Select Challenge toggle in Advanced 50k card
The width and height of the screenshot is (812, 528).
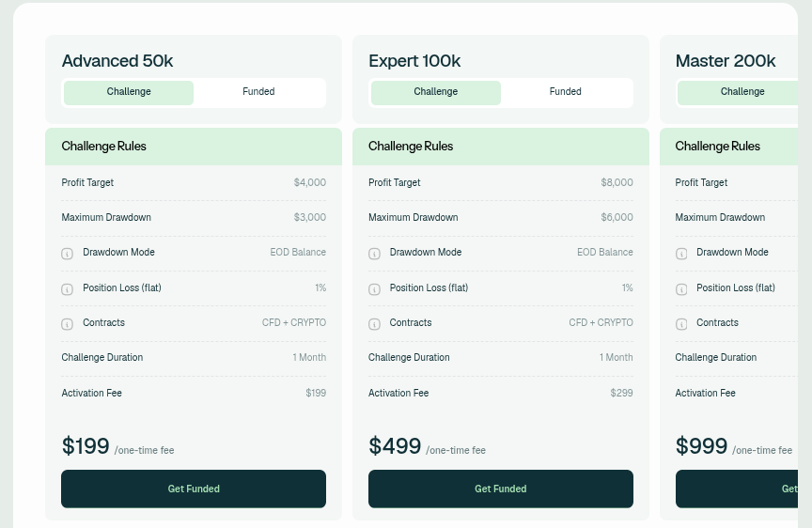129,93
